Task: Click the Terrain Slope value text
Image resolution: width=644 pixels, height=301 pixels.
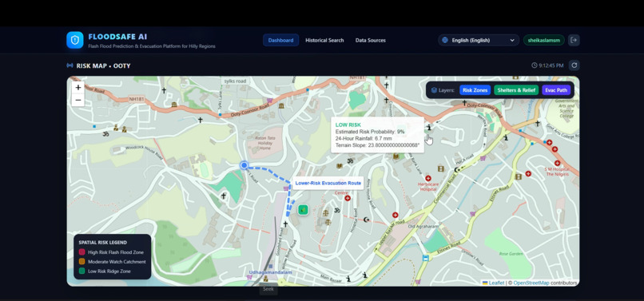Action: [377, 145]
